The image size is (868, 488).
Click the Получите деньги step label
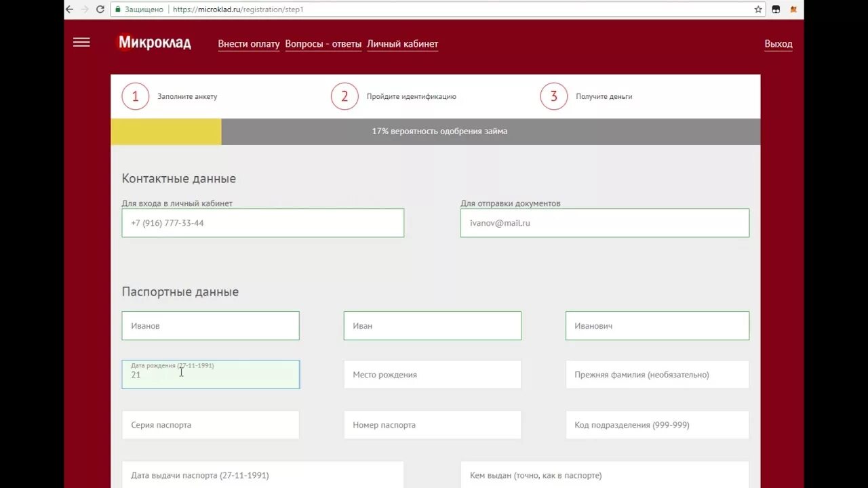pos(604,97)
